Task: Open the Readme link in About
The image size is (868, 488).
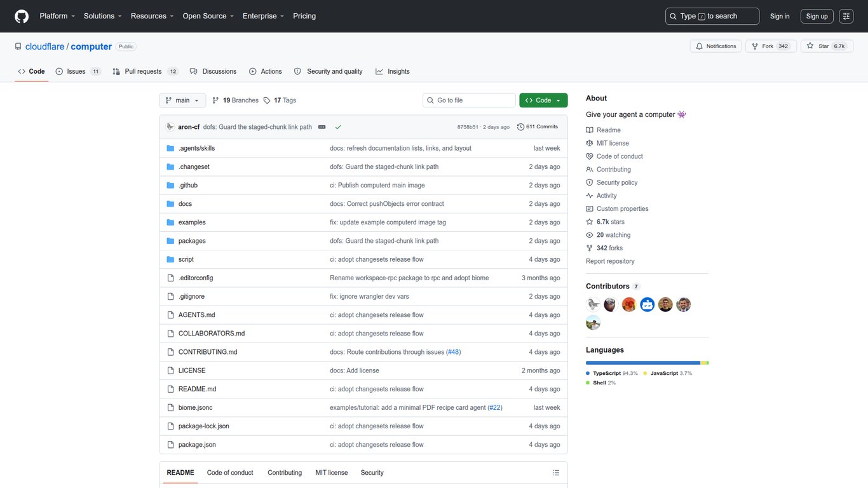Action: [x=603, y=130]
